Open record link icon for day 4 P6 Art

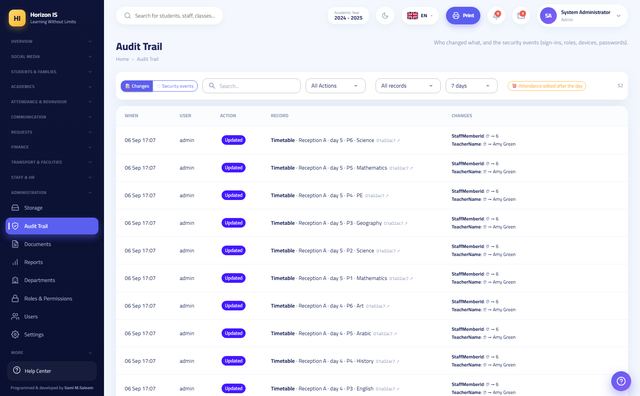click(388, 306)
